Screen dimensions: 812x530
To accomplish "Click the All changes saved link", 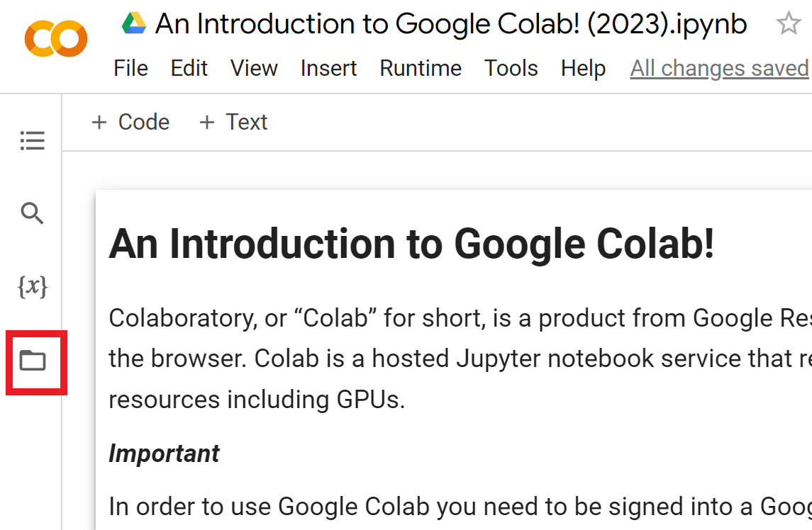I will (x=719, y=69).
